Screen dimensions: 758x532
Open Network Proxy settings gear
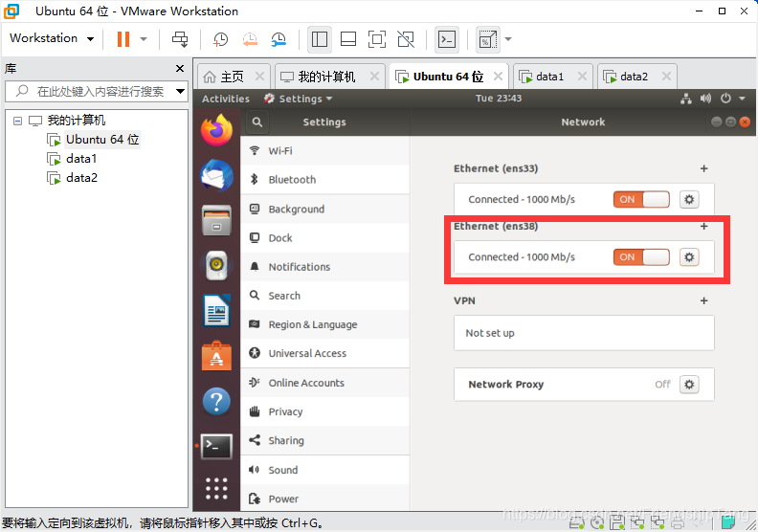[x=689, y=385]
